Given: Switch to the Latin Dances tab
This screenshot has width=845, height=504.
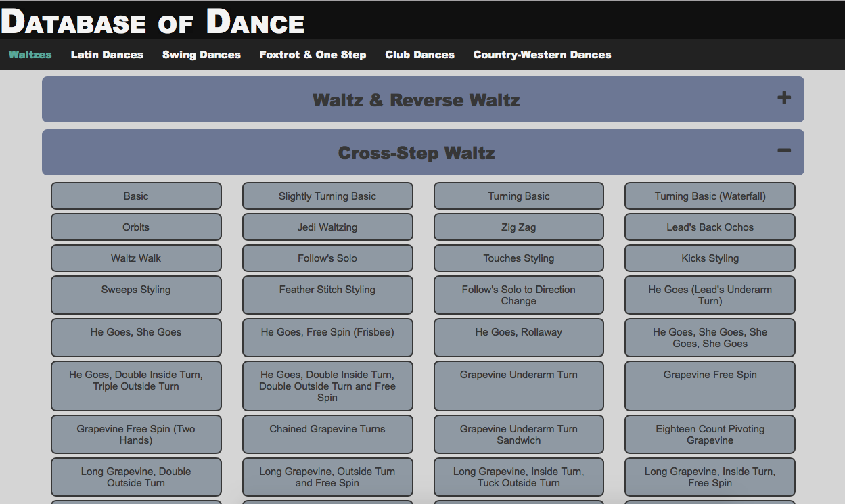Looking at the screenshot, I should pos(107,55).
